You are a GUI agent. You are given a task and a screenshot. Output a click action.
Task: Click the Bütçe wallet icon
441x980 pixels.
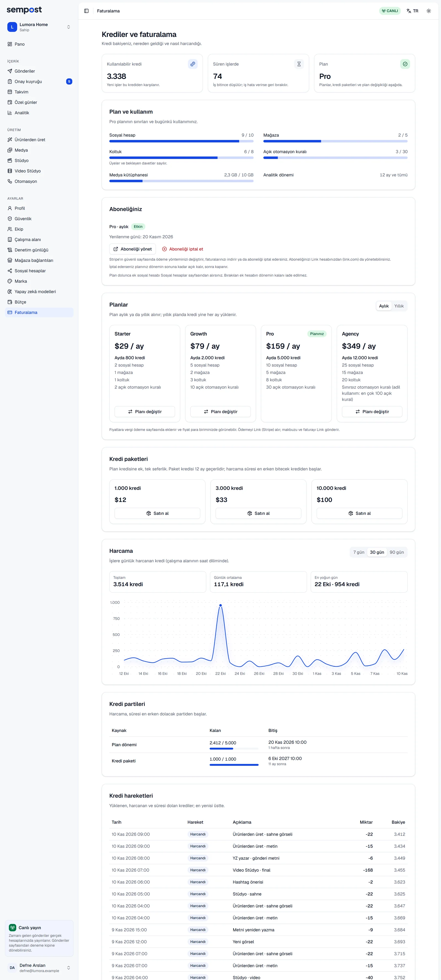(x=10, y=302)
